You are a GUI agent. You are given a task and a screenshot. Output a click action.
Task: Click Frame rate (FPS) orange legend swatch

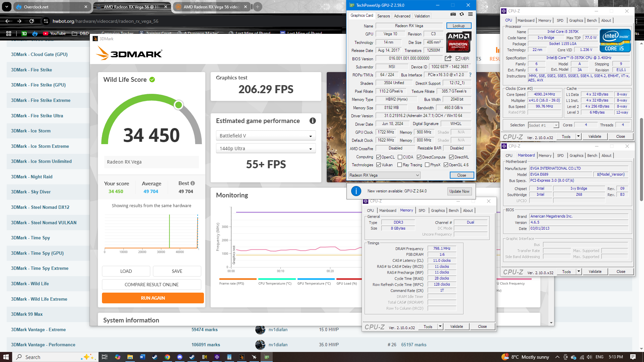[x=238, y=279]
